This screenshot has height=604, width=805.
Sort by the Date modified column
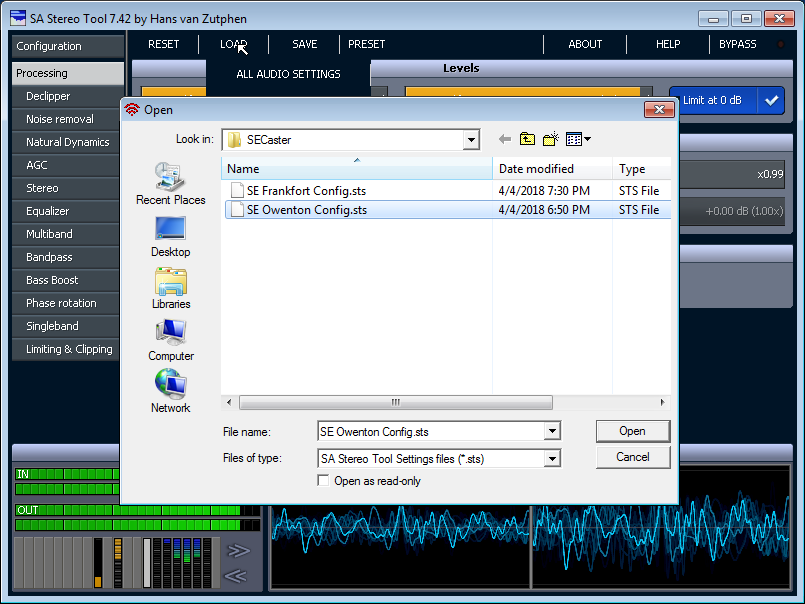pos(552,168)
